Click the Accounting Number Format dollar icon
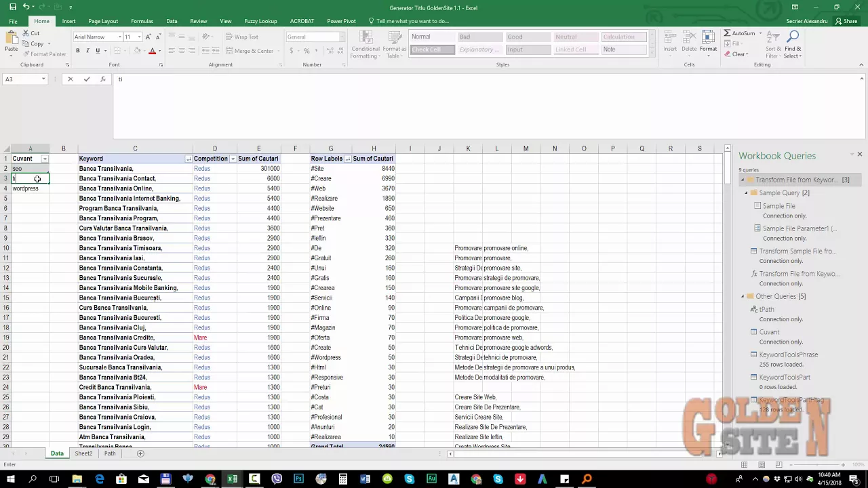This screenshot has width=868, height=488. 292,51
